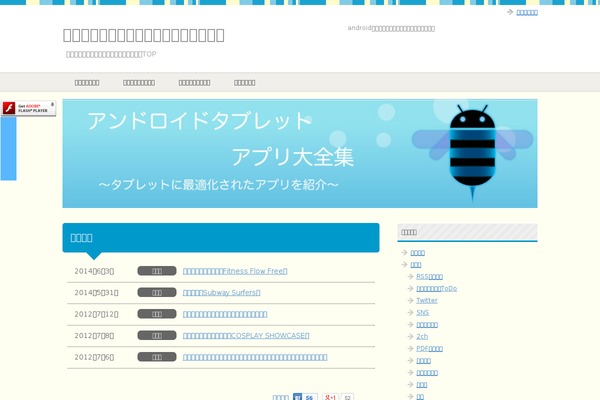The height and width of the screenshot is (400, 600).
Task: Click the blue news section header bar
Action: pos(221,238)
